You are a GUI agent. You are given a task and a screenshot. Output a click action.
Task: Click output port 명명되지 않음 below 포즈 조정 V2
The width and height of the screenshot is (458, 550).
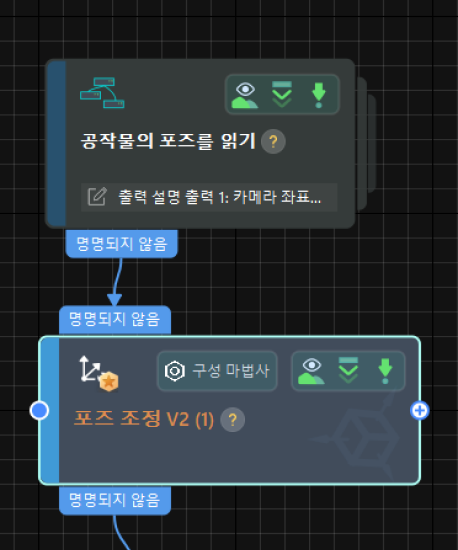click(x=115, y=500)
